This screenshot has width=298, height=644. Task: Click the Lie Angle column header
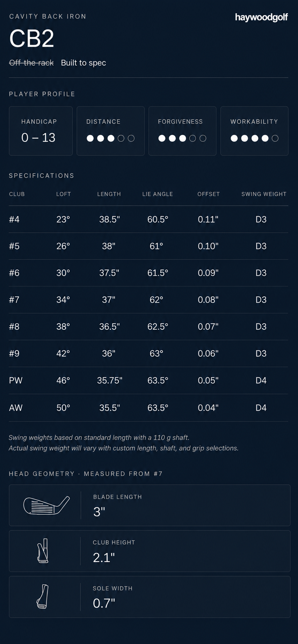[x=158, y=194]
